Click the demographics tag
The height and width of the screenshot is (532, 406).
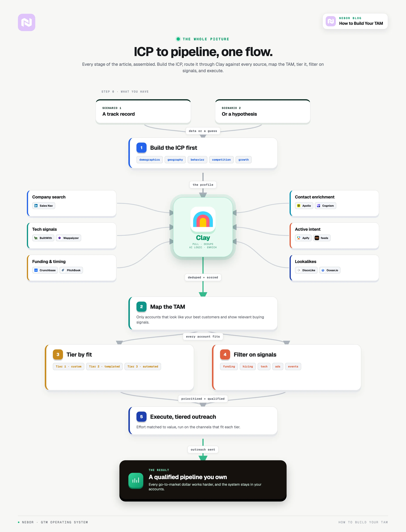click(150, 160)
